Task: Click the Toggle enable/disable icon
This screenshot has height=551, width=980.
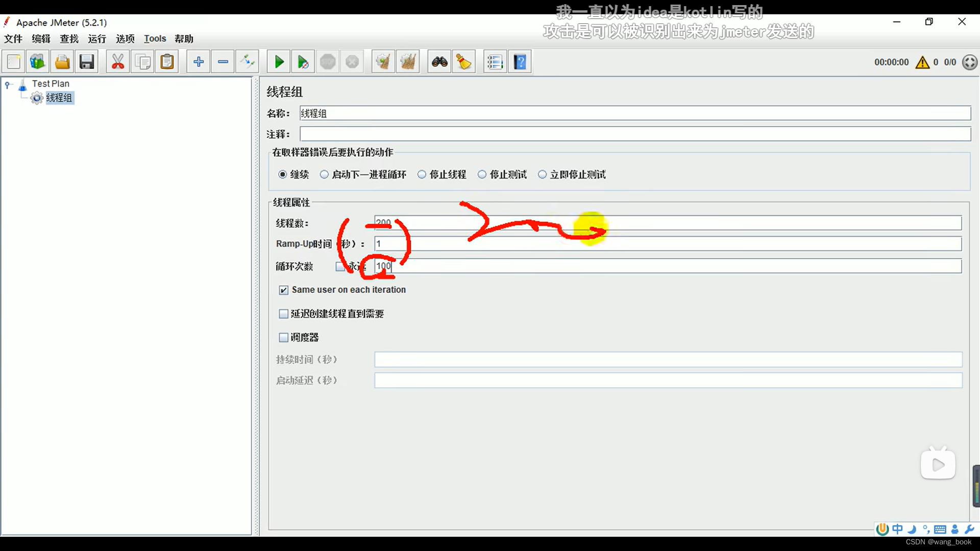Action: pyautogui.click(x=248, y=62)
